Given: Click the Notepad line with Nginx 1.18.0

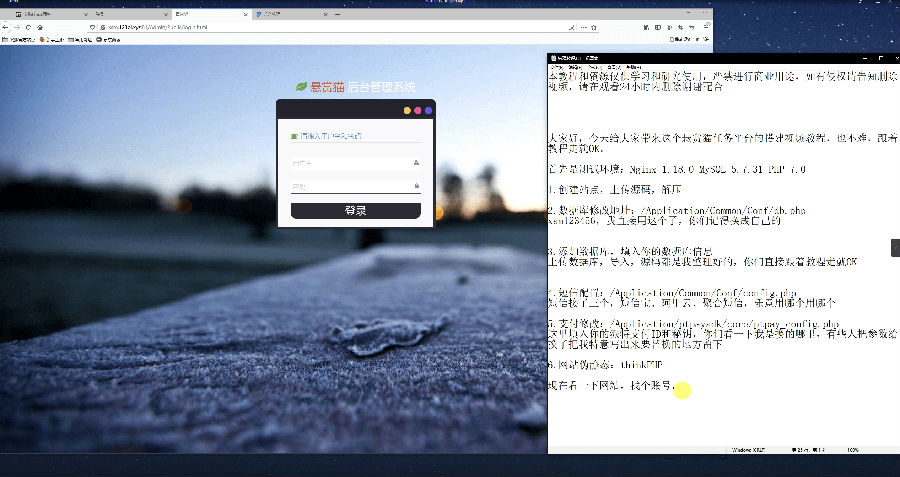Looking at the screenshot, I should pyautogui.click(x=677, y=169).
